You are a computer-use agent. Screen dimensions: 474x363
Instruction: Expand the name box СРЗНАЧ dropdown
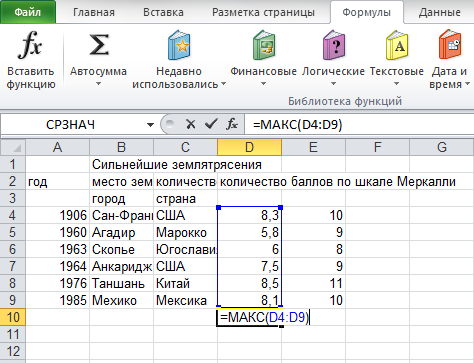click(150, 125)
